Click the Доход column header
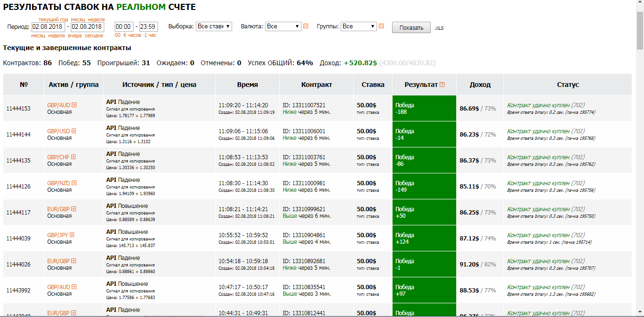The height and width of the screenshot is (317, 644). (x=480, y=85)
